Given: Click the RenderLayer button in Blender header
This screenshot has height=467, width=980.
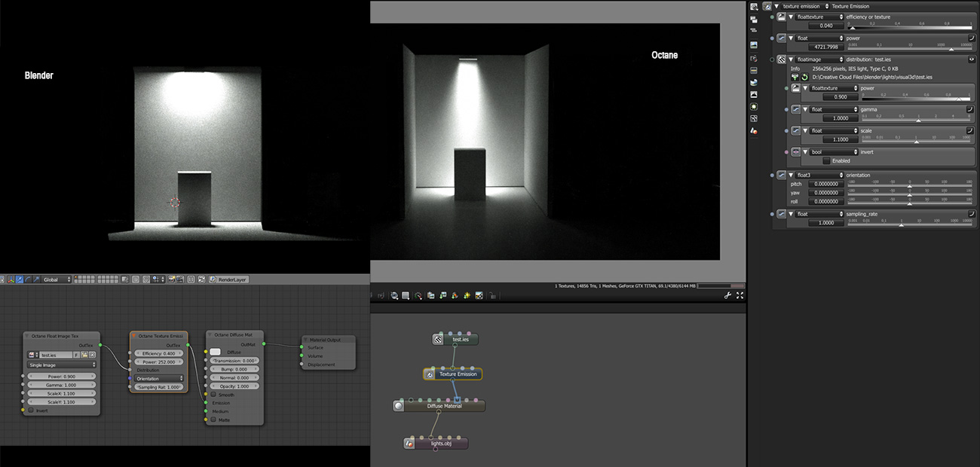Looking at the screenshot, I should (228, 279).
